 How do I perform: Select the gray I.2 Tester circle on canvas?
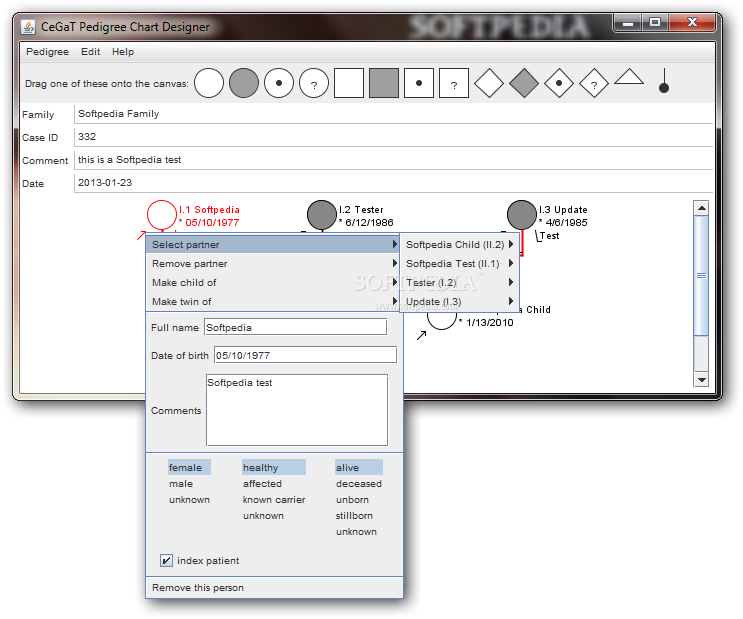coord(322,215)
